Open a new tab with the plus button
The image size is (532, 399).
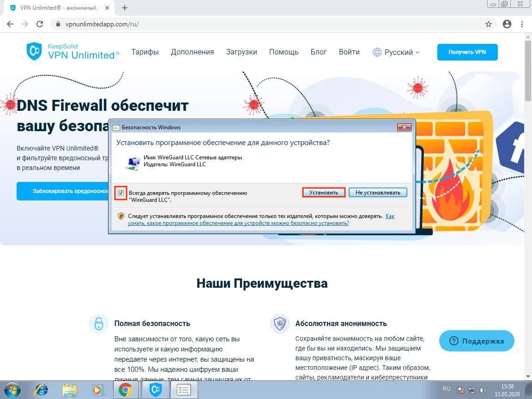pyautogui.click(x=125, y=8)
